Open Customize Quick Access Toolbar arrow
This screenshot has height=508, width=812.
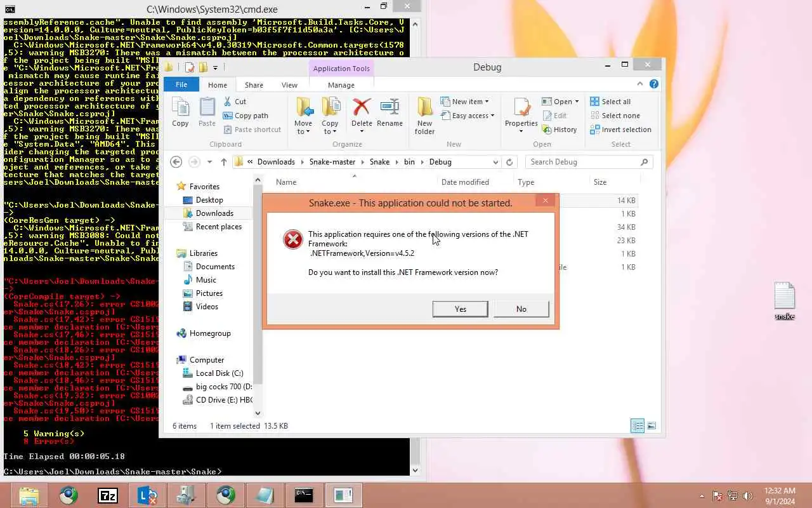(x=216, y=67)
